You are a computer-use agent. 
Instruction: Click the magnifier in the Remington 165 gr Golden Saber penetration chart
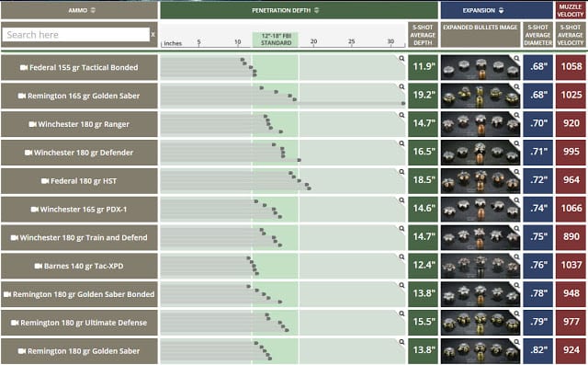(x=401, y=87)
